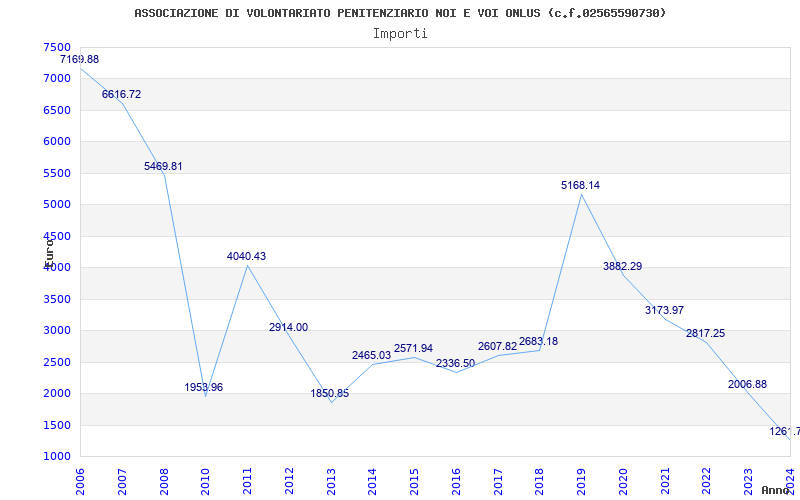Click the x-axis year 2016
800x500 pixels.
[x=456, y=482]
